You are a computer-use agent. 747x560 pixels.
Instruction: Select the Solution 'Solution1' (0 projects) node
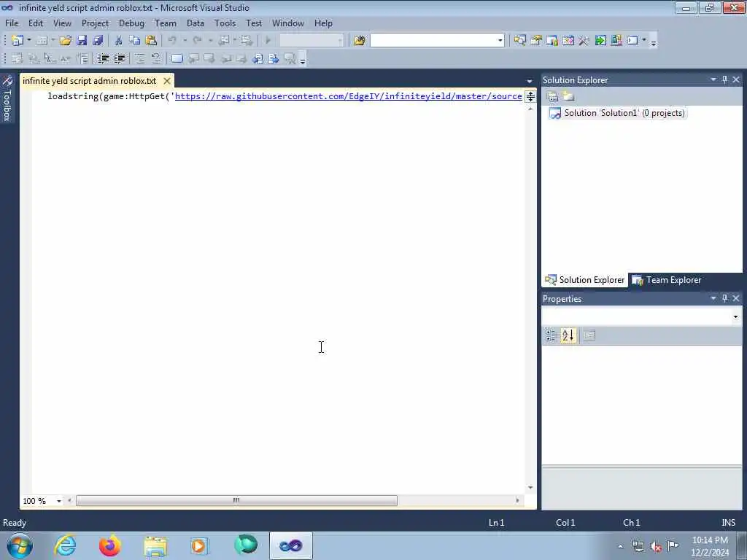617,113
